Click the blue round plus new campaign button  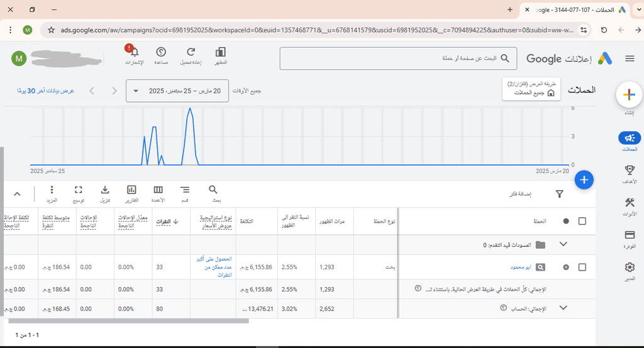584,180
